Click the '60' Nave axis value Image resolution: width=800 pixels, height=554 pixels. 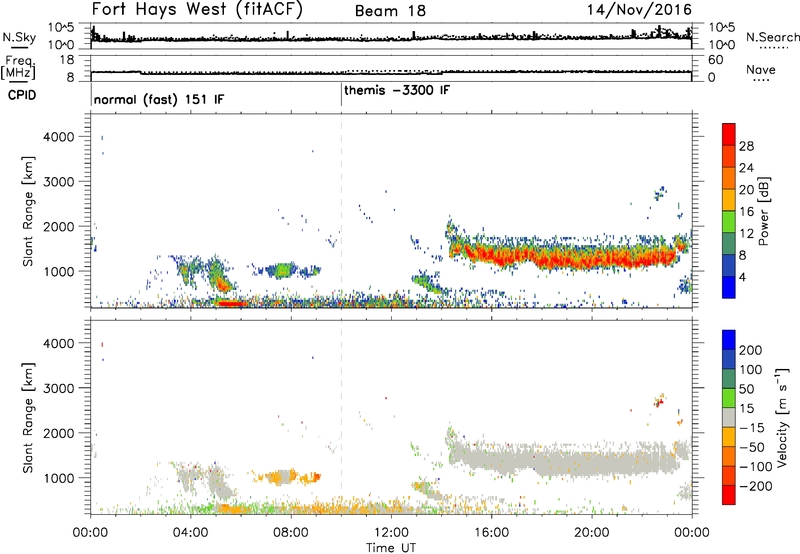tap(716, 60)
